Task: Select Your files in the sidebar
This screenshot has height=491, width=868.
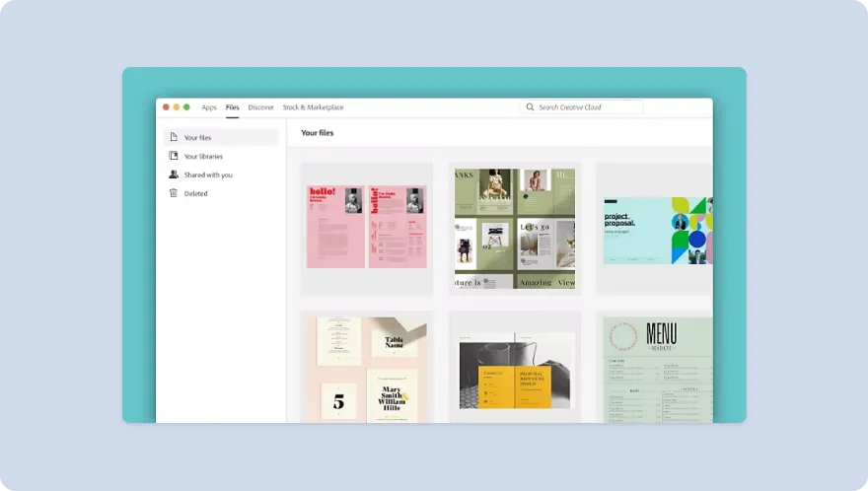Action: point(221,137)
